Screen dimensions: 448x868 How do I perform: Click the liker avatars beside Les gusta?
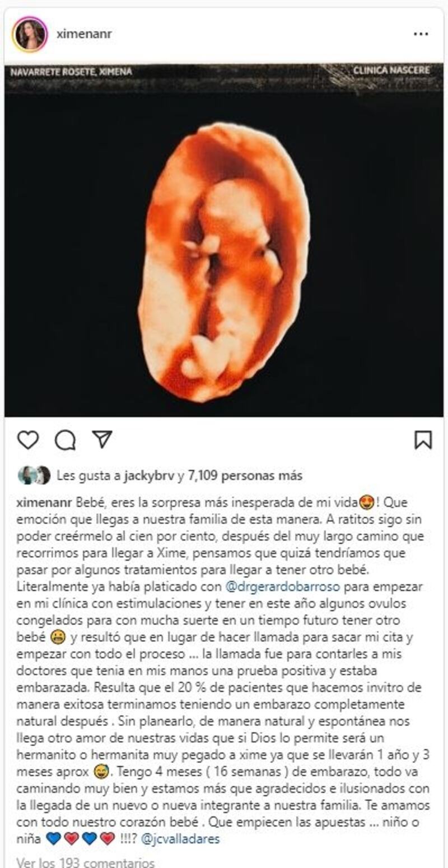pos(34,475)
